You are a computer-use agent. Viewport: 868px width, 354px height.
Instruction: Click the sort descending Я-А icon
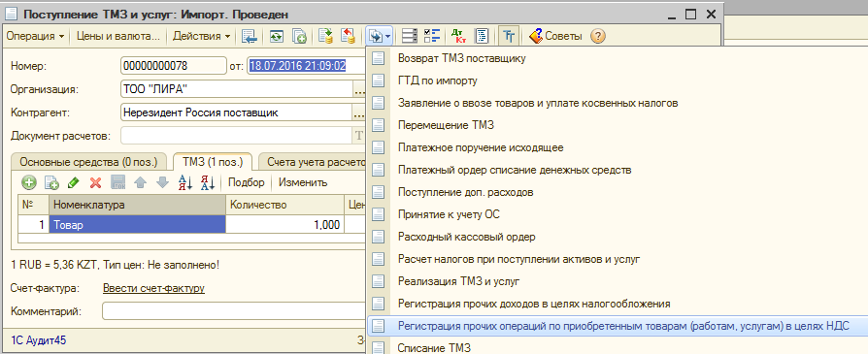(x=208, y=182)
